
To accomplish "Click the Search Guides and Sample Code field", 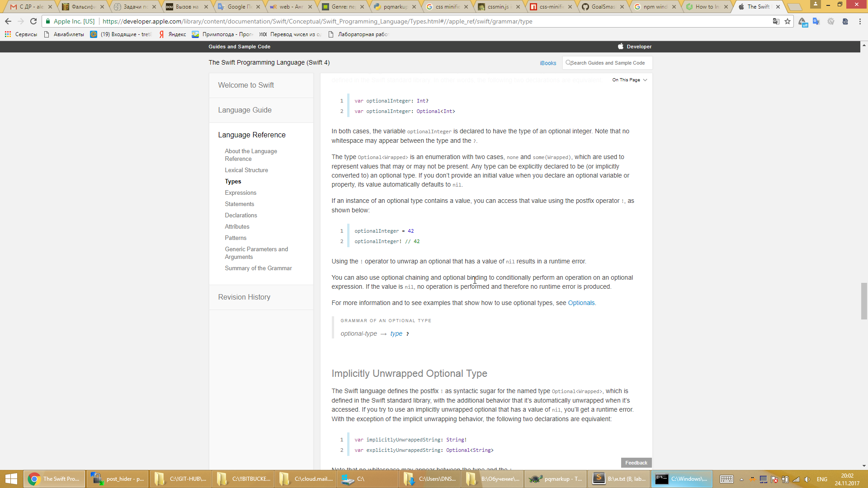I will 607,63.
